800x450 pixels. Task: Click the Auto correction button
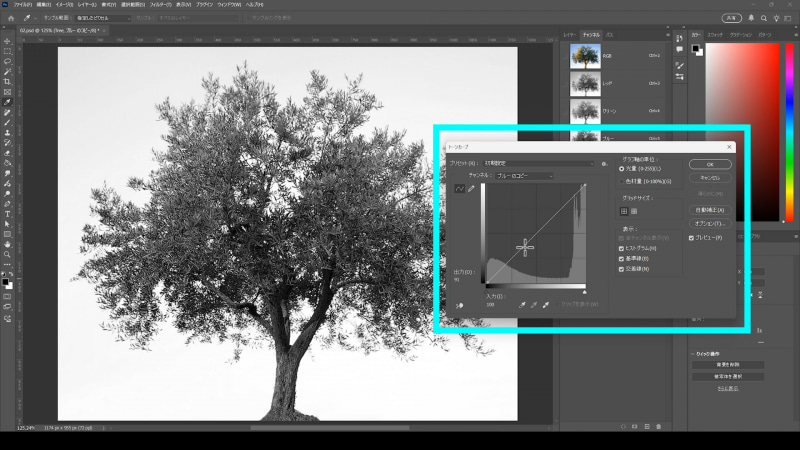tap(710, 210)
